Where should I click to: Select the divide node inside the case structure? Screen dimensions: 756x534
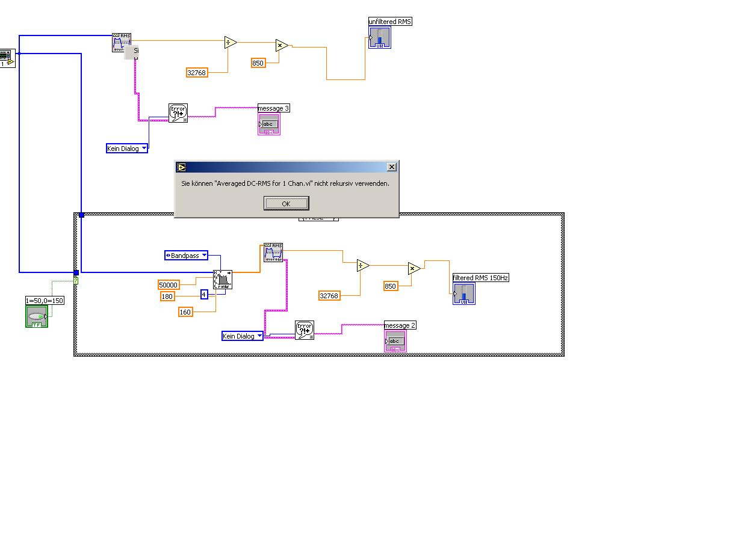(362, 266)
